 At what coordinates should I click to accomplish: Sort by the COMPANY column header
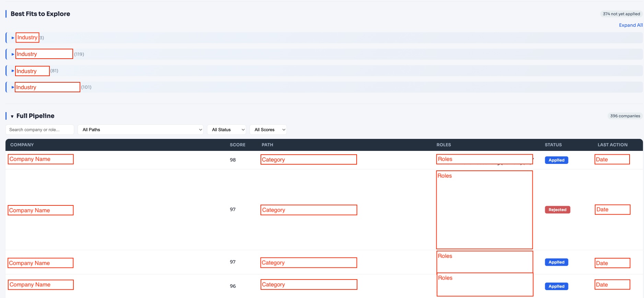click(x=22, y=145)
